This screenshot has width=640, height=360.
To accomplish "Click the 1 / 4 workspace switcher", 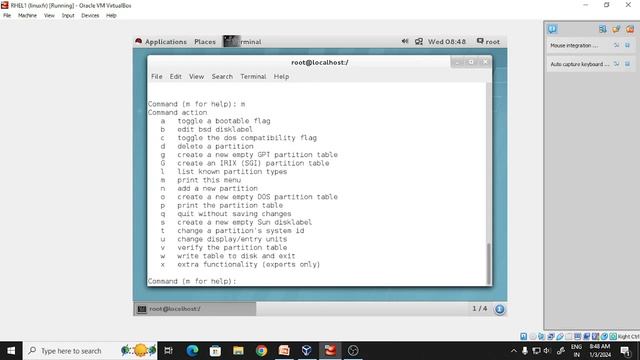I will (480, 309).
